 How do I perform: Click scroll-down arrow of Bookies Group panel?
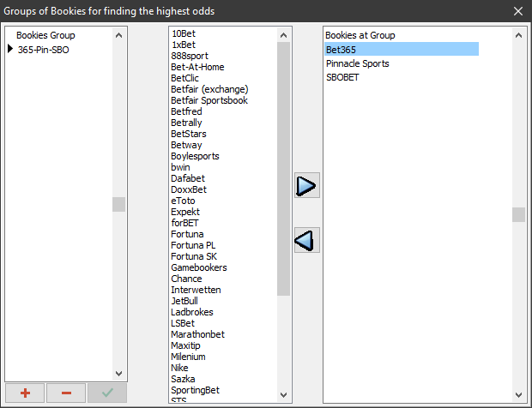tap(118, 374)
